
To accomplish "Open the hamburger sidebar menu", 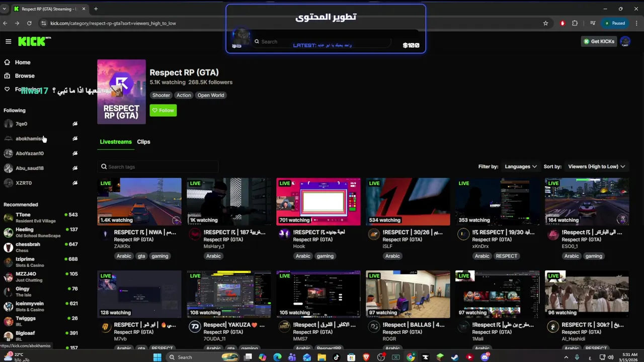I will click(x=8, y=42).
